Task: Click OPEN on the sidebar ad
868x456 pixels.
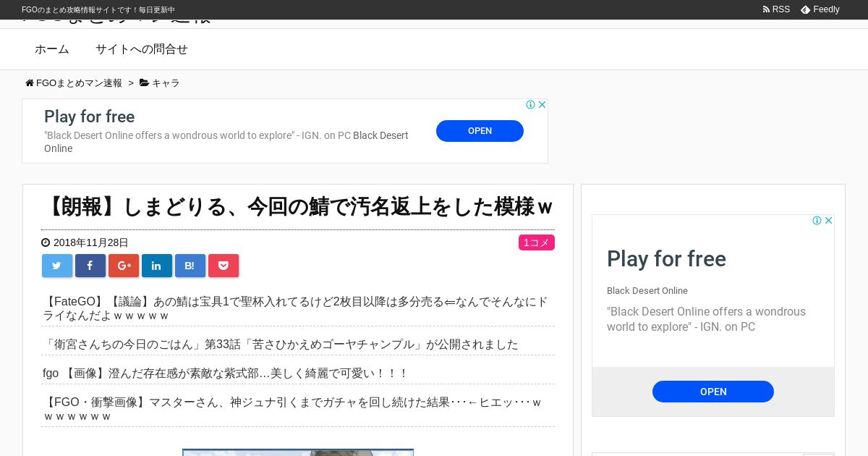Action: click(713, 392)
